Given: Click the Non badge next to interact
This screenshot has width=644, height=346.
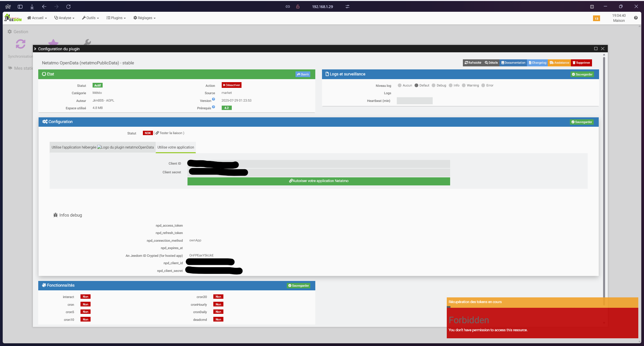Looking at the screenshot, I should [86, 297].
